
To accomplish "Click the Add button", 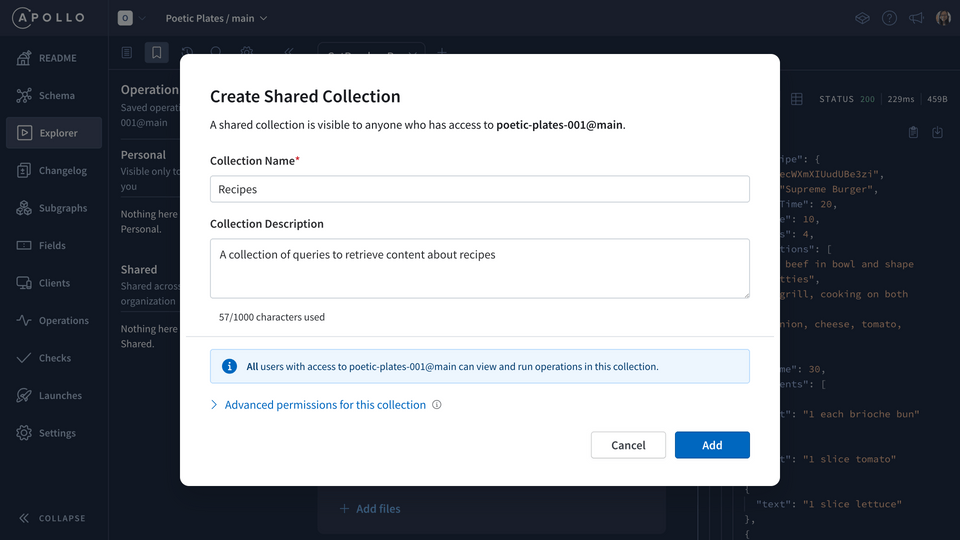I will click(712, 445).
